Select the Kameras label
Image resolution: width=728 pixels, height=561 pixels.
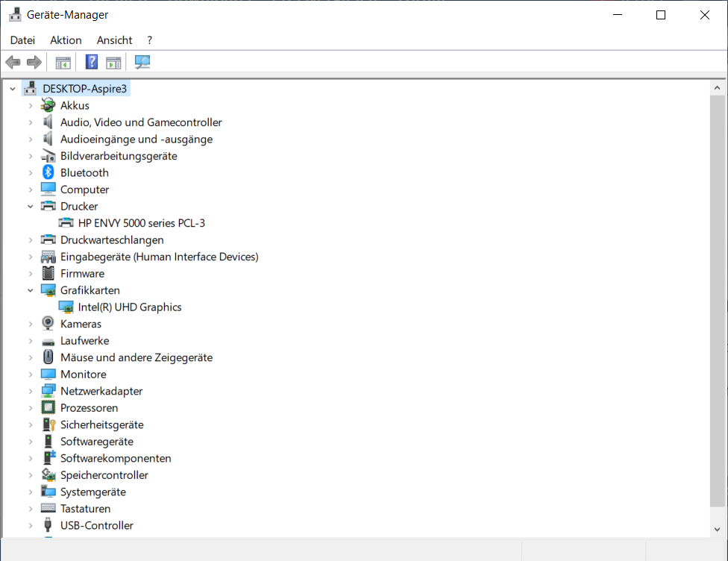[81, 324]
